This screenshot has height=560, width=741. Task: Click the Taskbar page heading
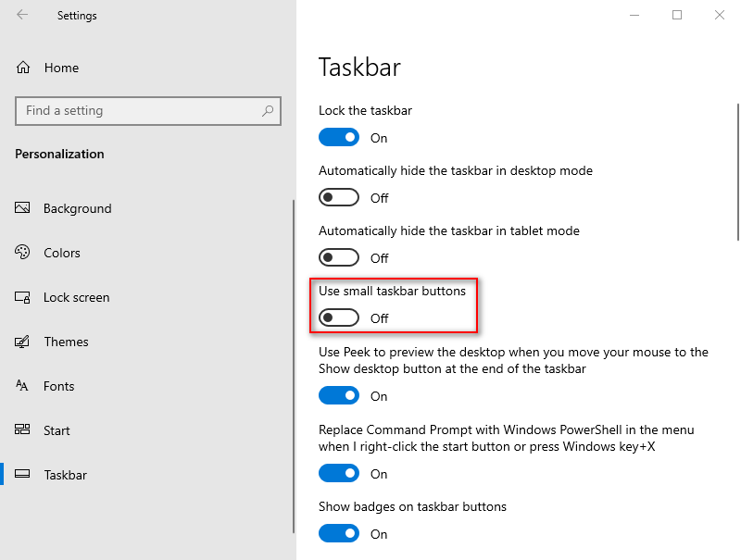pos(359,67)
